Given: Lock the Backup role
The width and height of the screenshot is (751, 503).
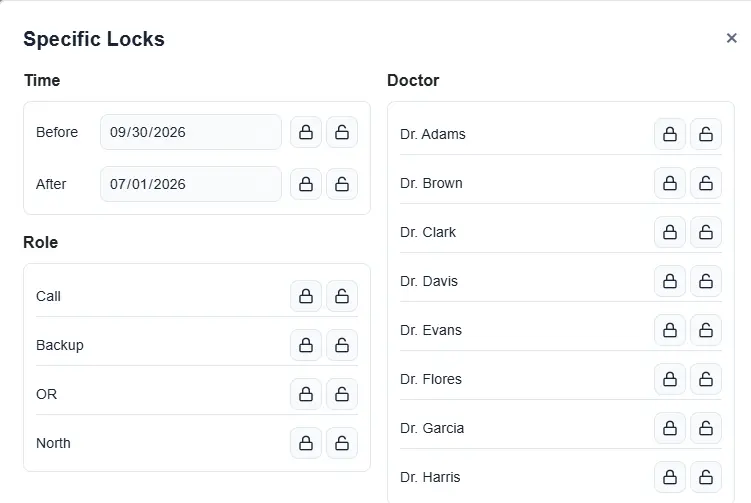Looking at the screenshot, I should coord(306,345).
